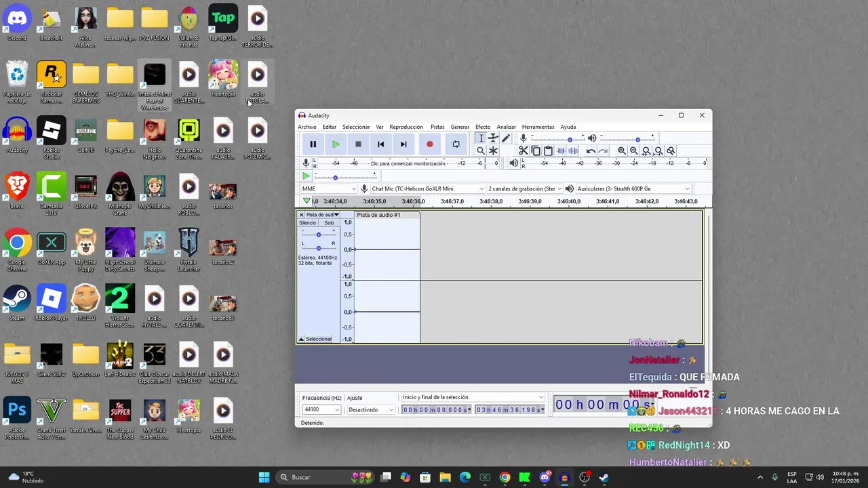Viewport: 868px width, 488px height.
Task: Click the recording meter microphone icon
Action: (x=306, y=163)
